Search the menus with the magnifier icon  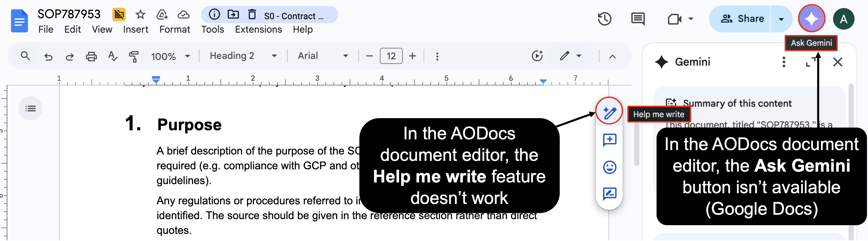pyautogui.click(x=25, y=56)
